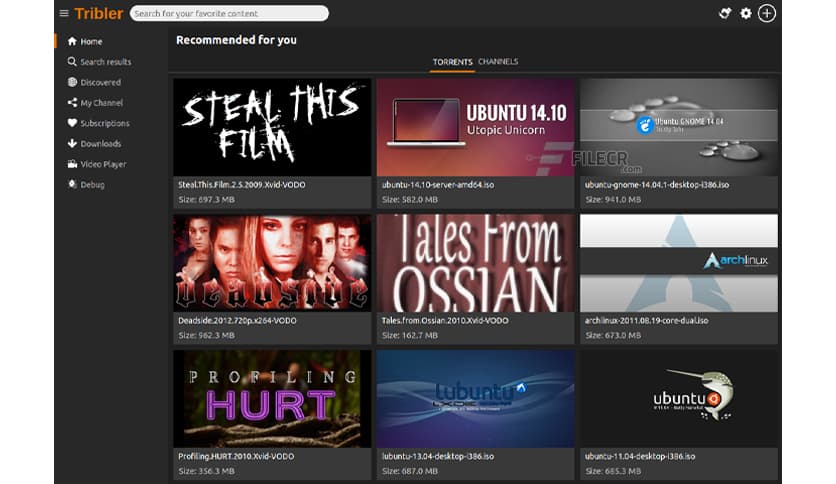Open Search results label in sidebar

pyautogui.click(x=106, y=62)
